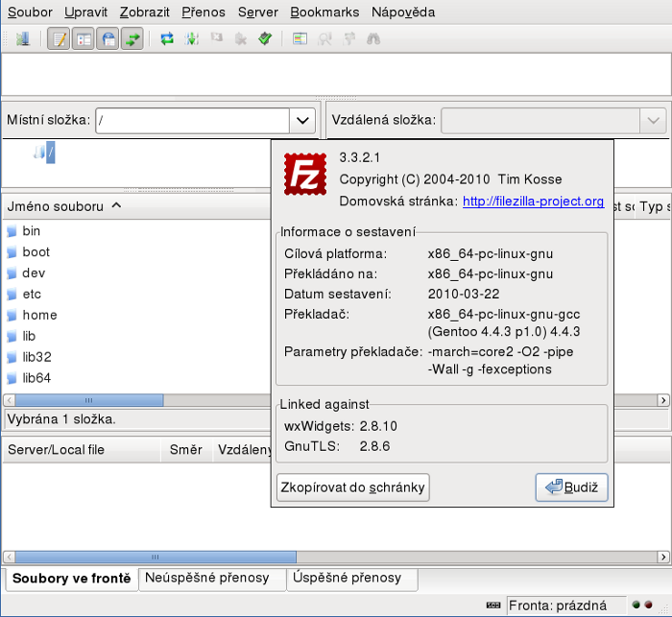672x617 pixels.
Task: Click the queue scrollbar left arrow
Action: point(9,557)
